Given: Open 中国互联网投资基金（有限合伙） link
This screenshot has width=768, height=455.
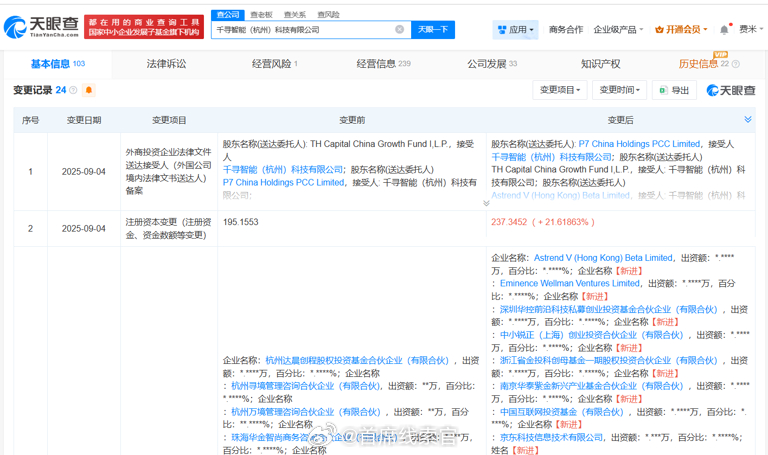Looking at the screenshot, I should click(x=562, y=412).
